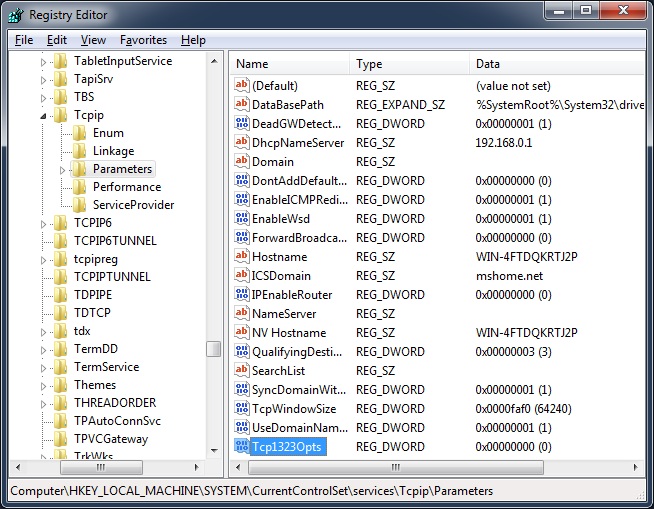Click the (Default) string value icon
The width and height of the screenshot is (654, 509).
242,85
